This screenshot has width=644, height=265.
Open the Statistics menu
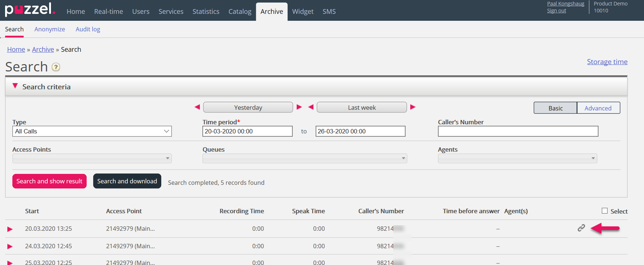click(206, 12)
